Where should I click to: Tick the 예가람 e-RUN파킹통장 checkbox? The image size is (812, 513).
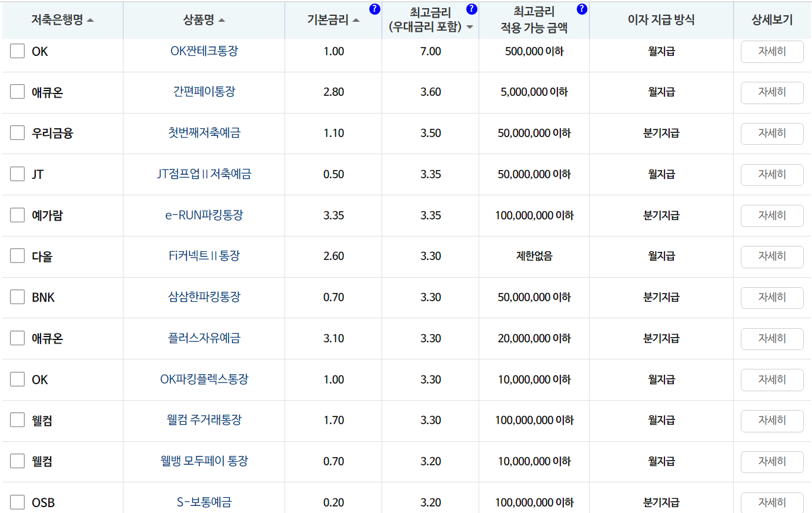click(x=17, y=215)
